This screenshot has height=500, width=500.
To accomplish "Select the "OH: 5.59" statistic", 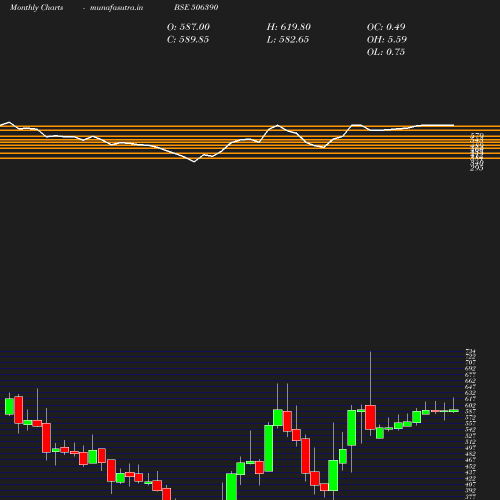I will (x=387, y=40).
